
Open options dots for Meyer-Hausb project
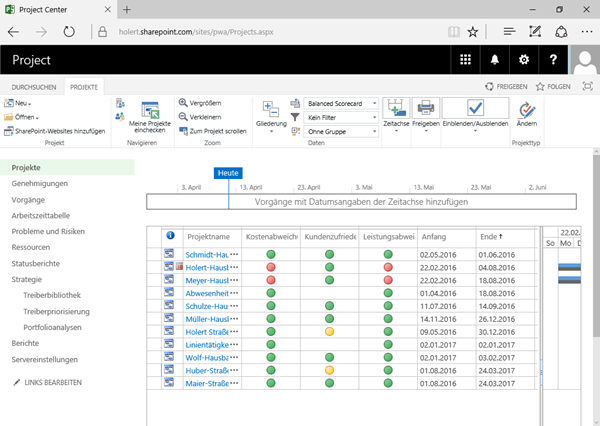pos(235,281)
